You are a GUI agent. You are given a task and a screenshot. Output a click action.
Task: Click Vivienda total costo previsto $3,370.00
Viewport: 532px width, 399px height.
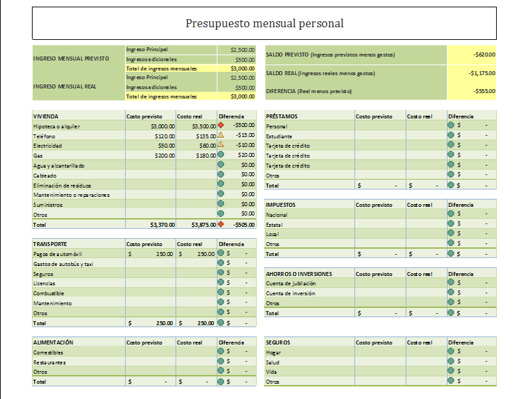point(151,225)
